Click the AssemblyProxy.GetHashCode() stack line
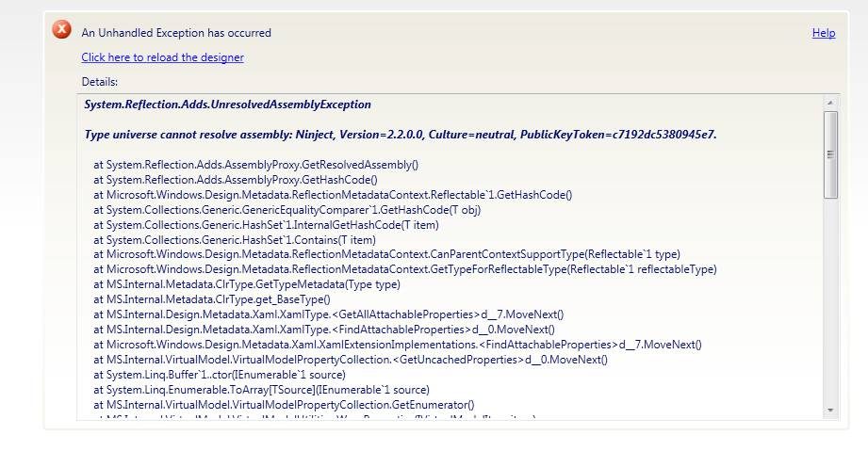Viewport: 868px width, 451px height. click(x=236, y=180)
